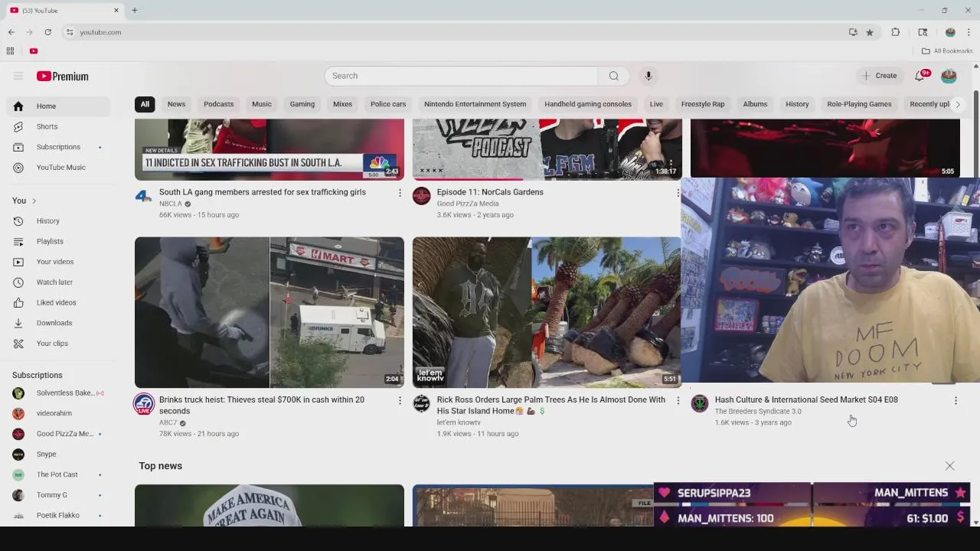Select the Freestyle Rap filter chip
The width and height of the screenshot is (980, 551).
click(x=703, y=104)
